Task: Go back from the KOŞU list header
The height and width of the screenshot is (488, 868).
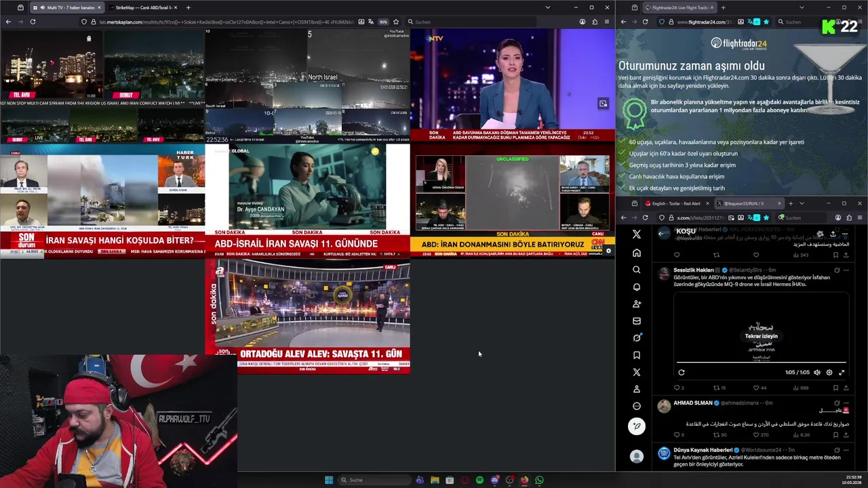Action: click(661, 233)
